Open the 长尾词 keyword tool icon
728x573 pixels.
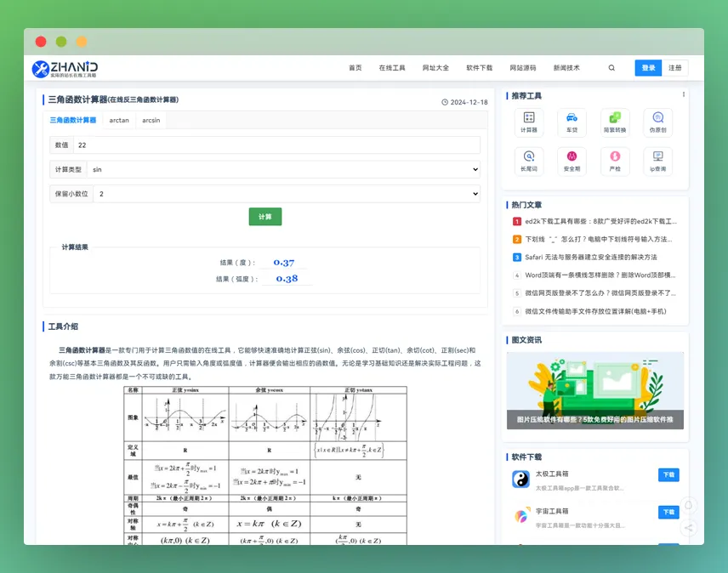pos(529,162)
